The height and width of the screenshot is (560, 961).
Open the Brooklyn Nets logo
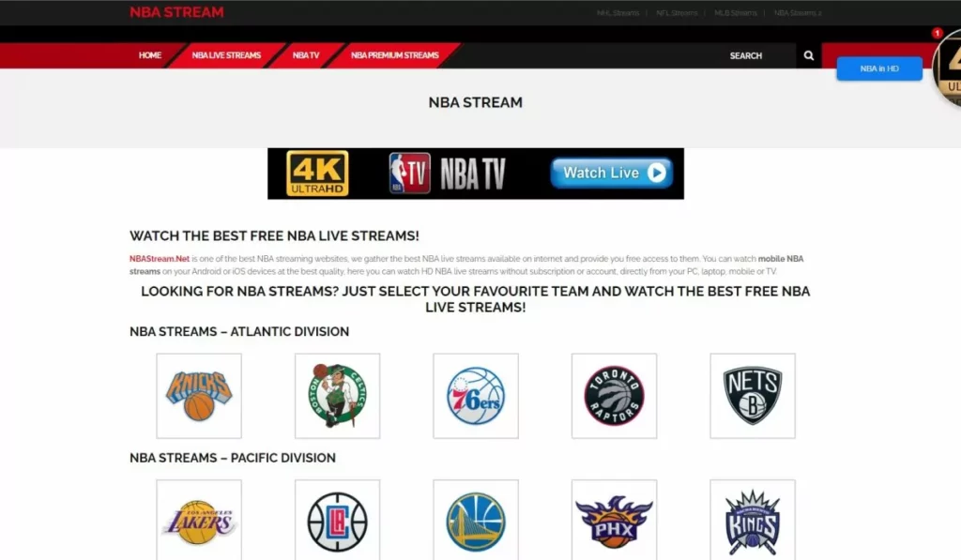[753, 396]
